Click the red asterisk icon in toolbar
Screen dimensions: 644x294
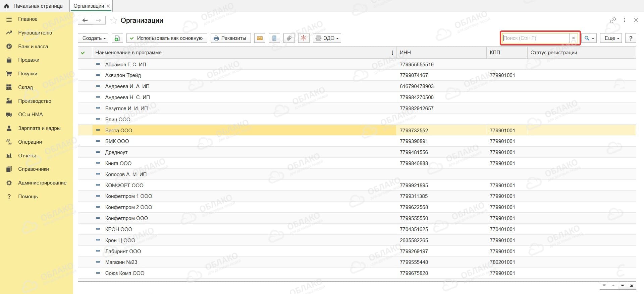304,38
